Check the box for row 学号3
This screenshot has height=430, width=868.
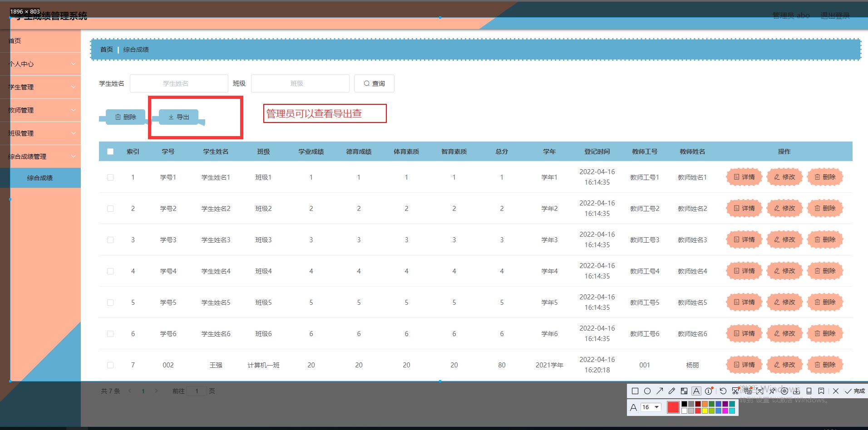tap(110, 240)
